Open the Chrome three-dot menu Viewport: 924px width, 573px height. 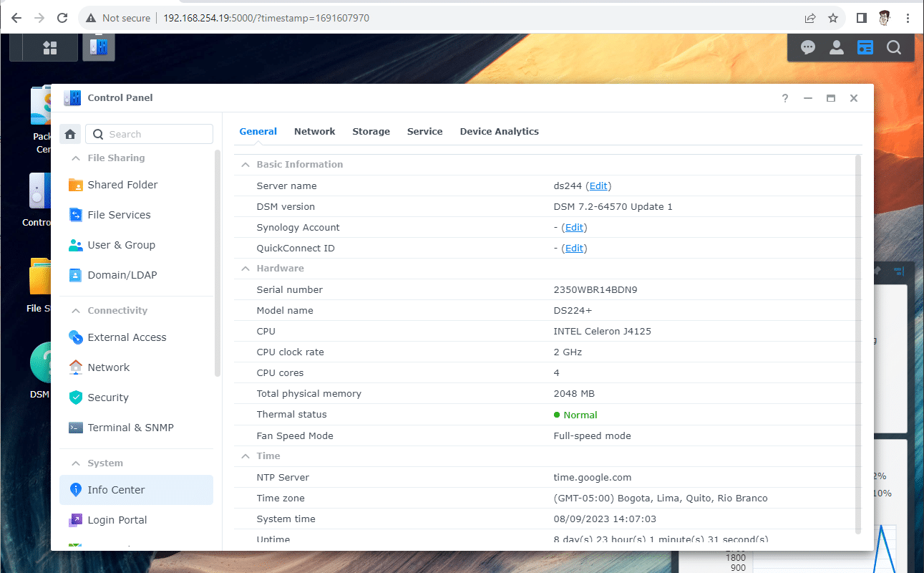click(908, 18)
